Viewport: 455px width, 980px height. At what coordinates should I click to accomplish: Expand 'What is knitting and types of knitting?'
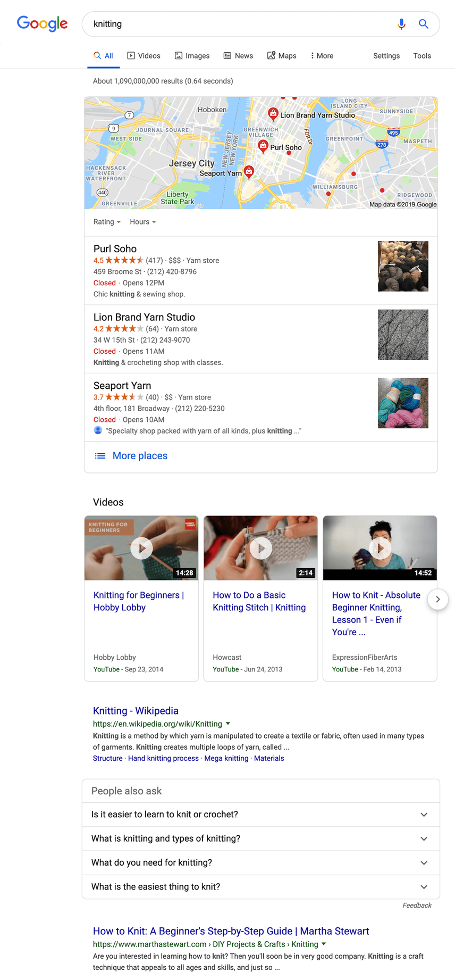[x=261, y=838]
